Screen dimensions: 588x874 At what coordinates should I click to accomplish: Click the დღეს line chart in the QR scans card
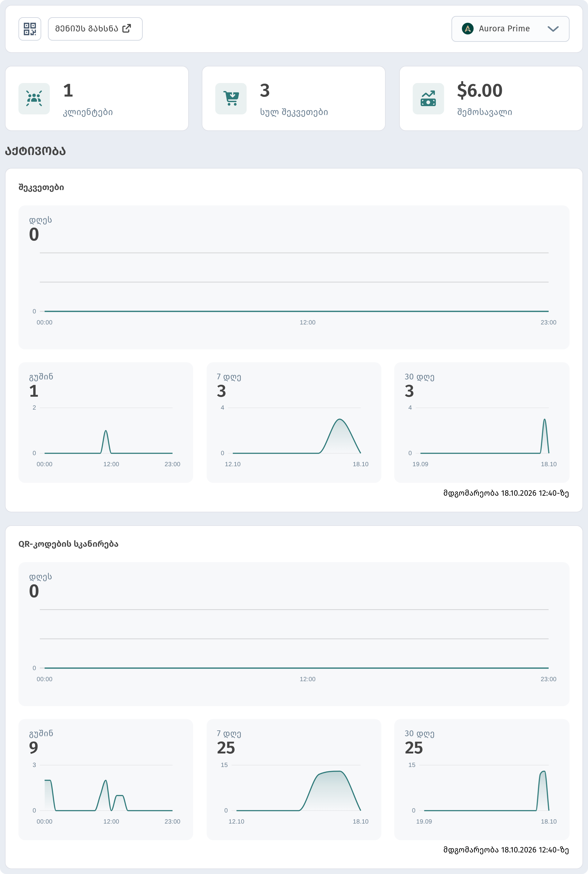point(294,645)
